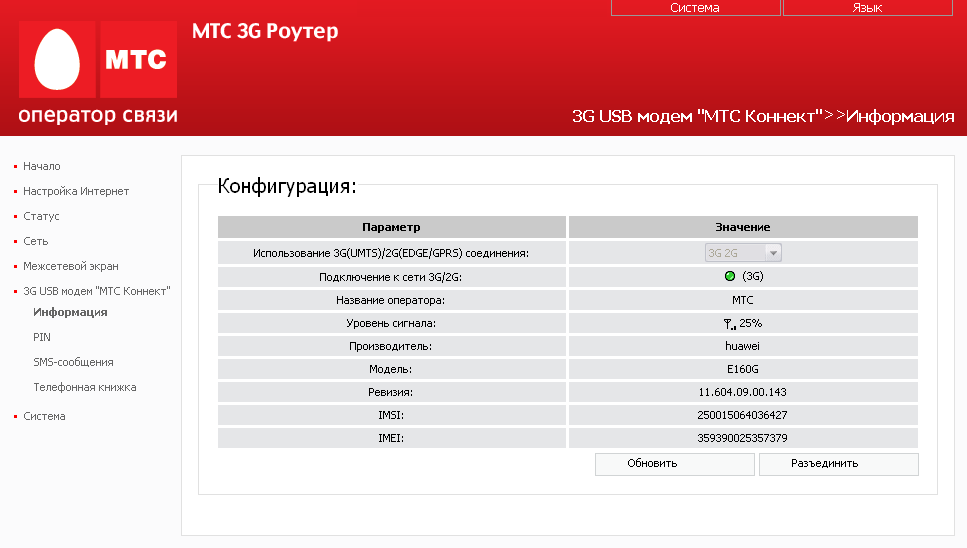
Task: Click the Уровень сигнала label
Action: coord(391,323)
